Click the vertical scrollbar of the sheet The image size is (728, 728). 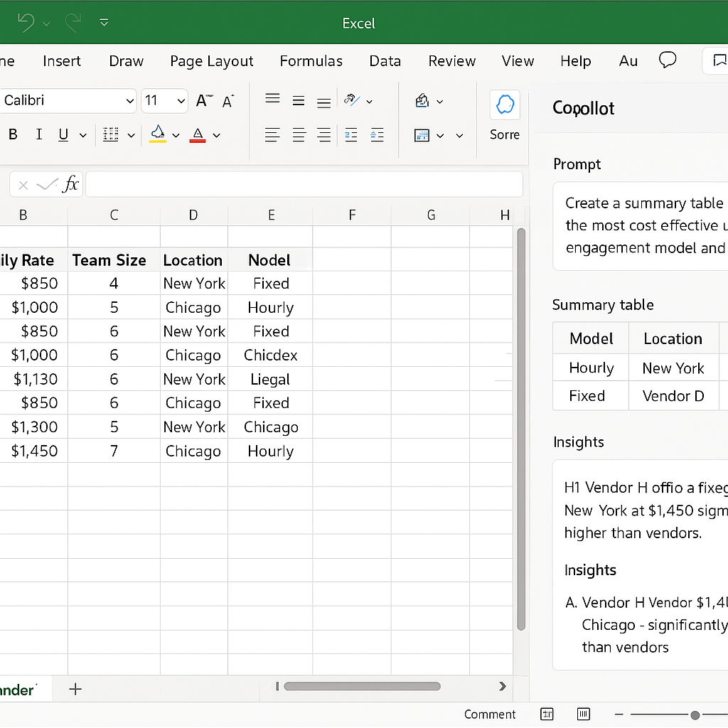tap(521, 429)
